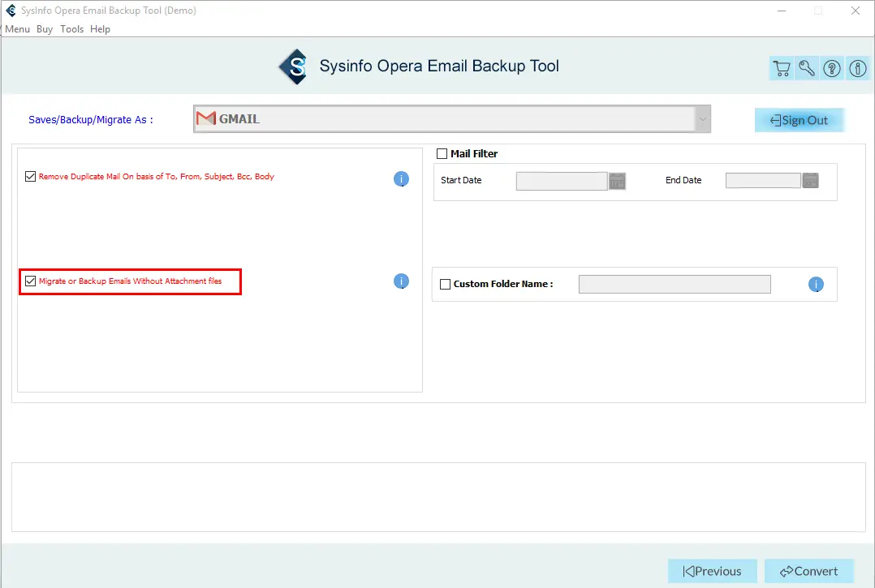Open the shopping cart buy icon

(x=782, y=69)
